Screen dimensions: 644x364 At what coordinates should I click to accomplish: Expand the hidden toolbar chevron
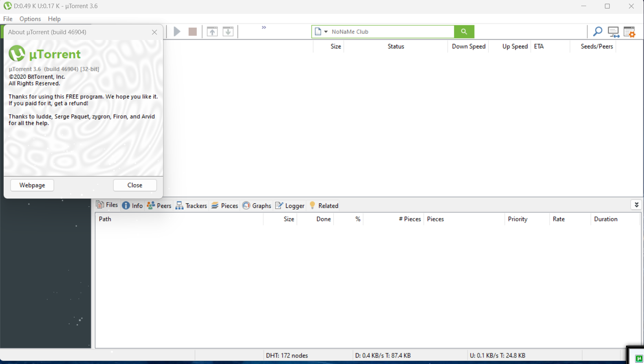pos(264,27)
